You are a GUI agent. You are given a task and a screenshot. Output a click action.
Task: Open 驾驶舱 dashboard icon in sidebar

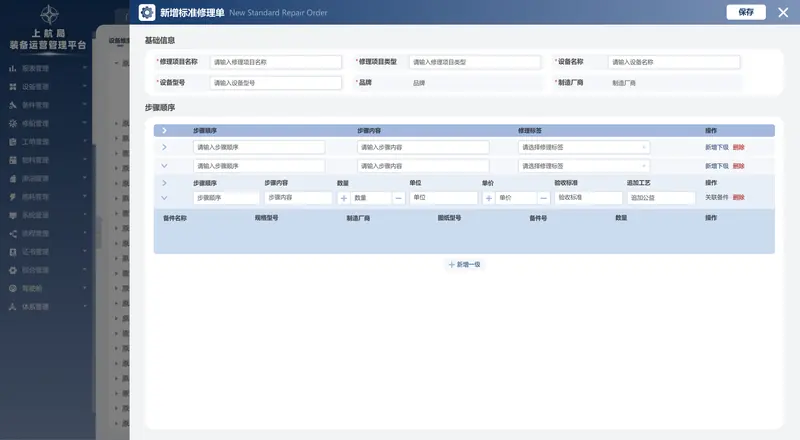coord(13,288)
